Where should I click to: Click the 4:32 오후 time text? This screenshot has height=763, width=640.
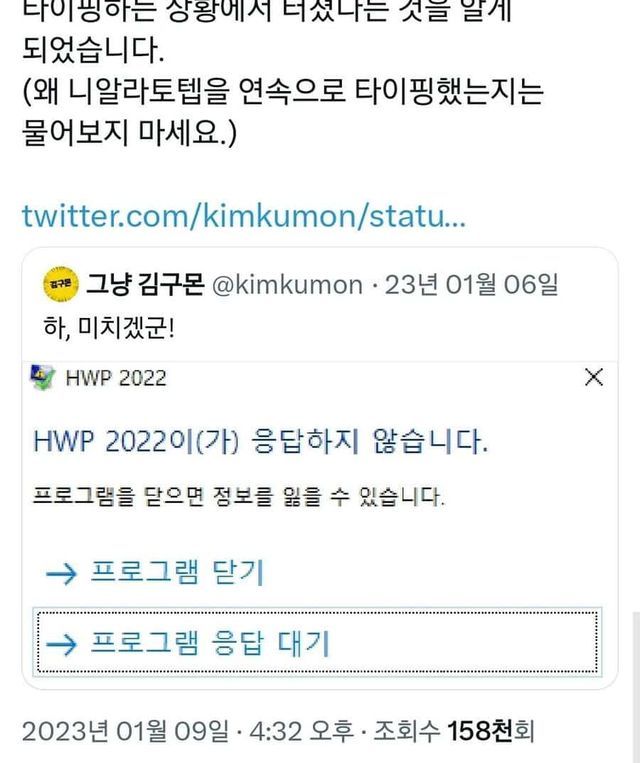click(301, 731)
